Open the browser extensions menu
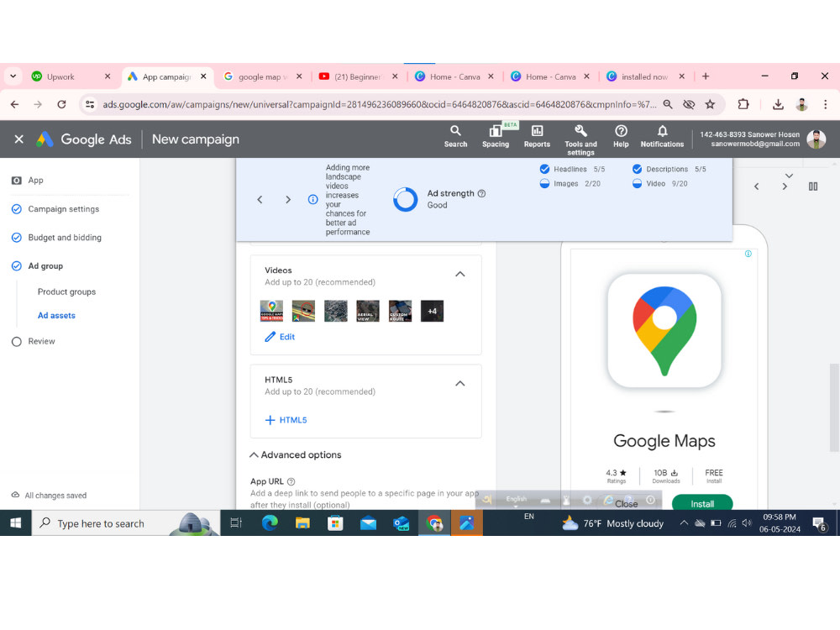 click(x=743, y=104)
